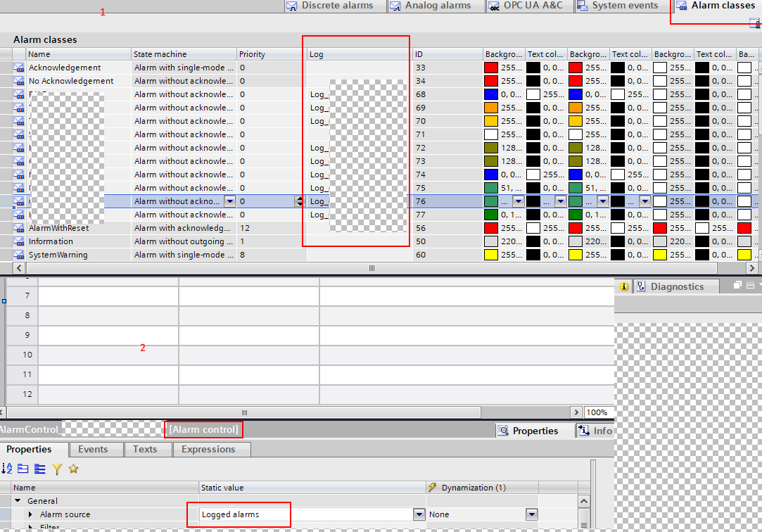Click the float window icon next to Diagnostics
Viewport: 762px width, 532px height.
pos(737,285)
